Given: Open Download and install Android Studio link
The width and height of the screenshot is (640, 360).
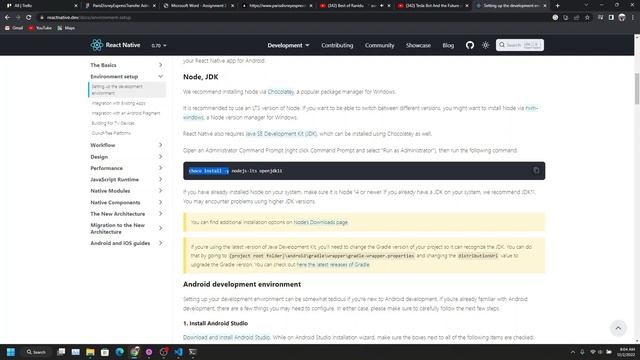Looking at the screenshot, I should [x=226, y=338].
